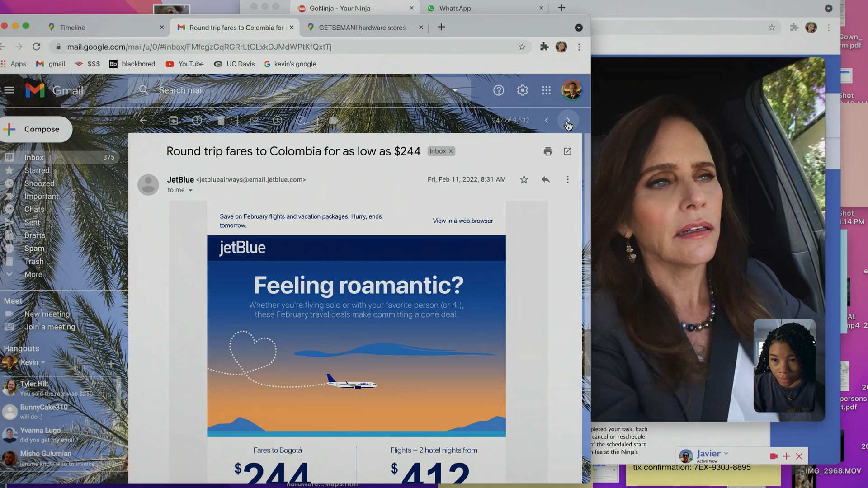
Task: Snooze this email clock icon
Action: [277, 121]
